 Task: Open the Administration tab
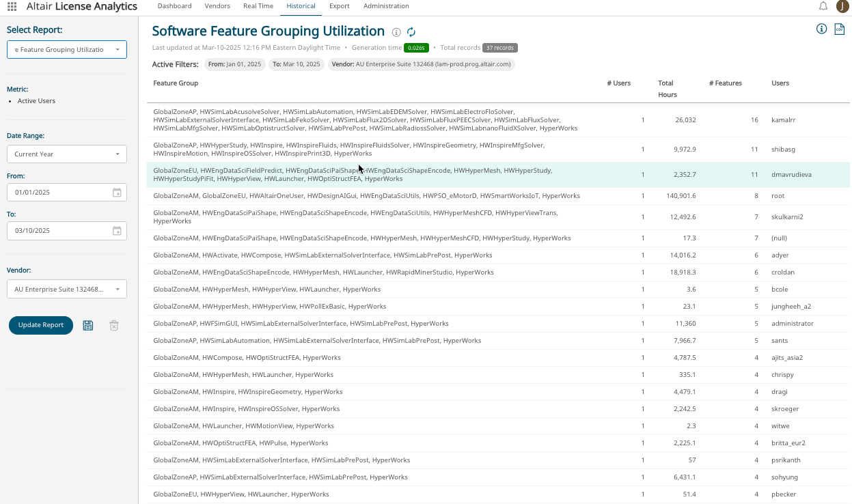(386, 6)
